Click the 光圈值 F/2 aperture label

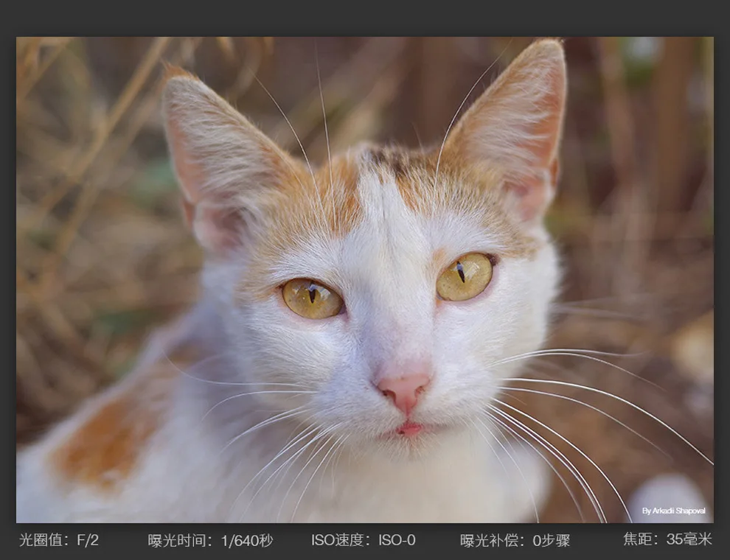point(59,541)
